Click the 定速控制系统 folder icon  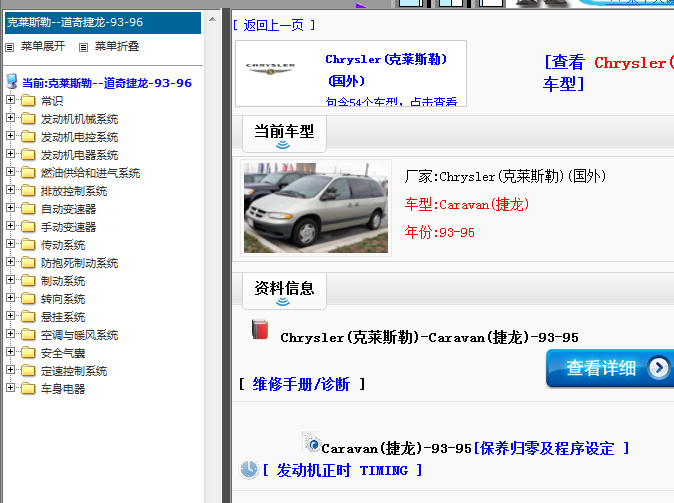coord(28,371)
